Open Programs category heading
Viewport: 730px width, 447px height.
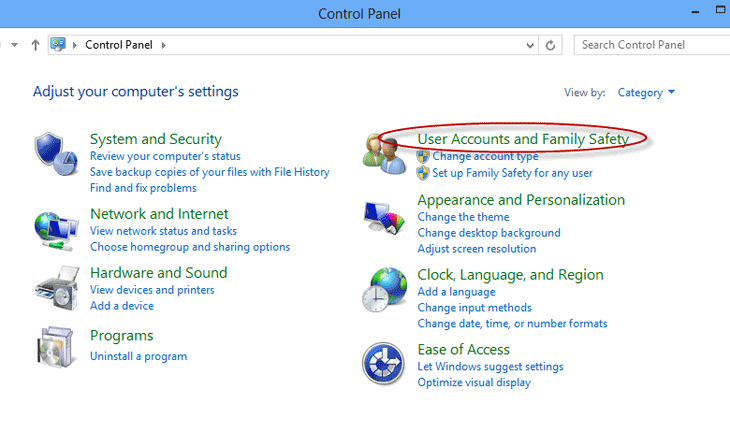(122, 336)
